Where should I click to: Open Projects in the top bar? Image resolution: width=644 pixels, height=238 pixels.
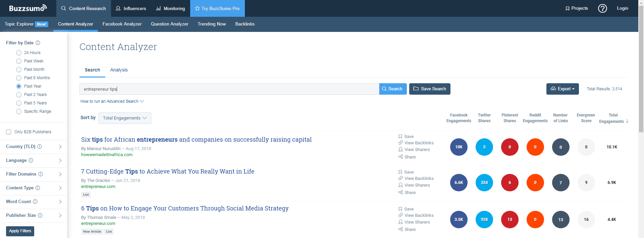click(577, 8)
